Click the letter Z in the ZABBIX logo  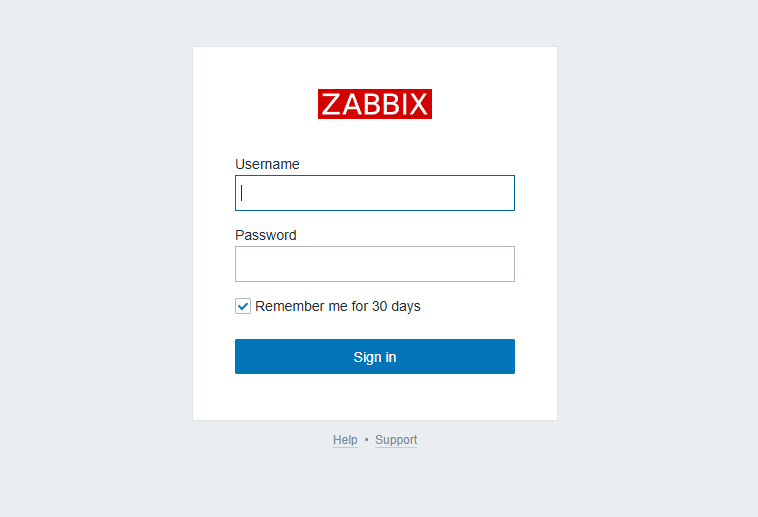tap(332, 104)
